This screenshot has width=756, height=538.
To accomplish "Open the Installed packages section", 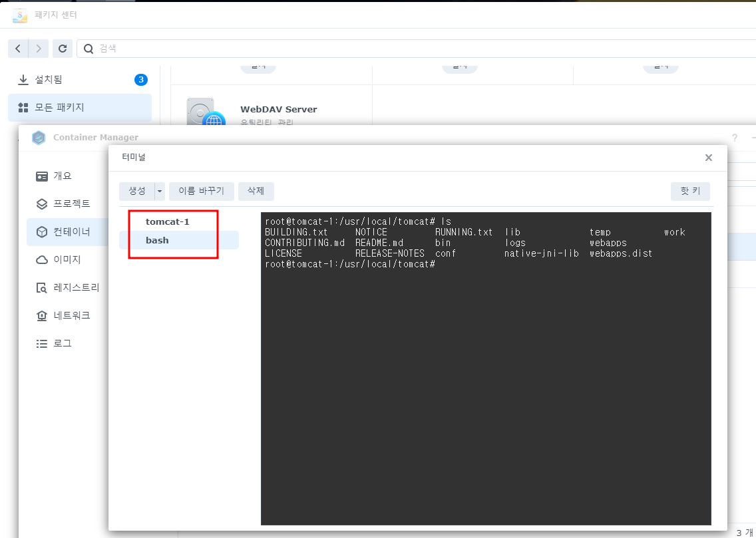I will pyautogui.click(x=80, y=80).
